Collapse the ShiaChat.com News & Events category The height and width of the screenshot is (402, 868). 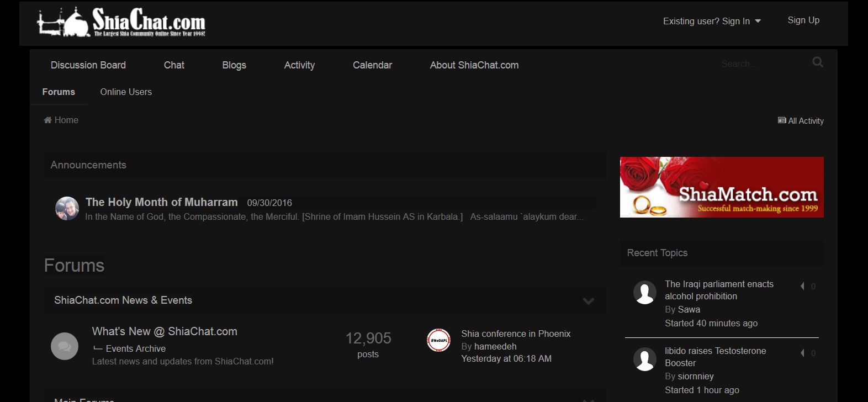tap(589, 301)
